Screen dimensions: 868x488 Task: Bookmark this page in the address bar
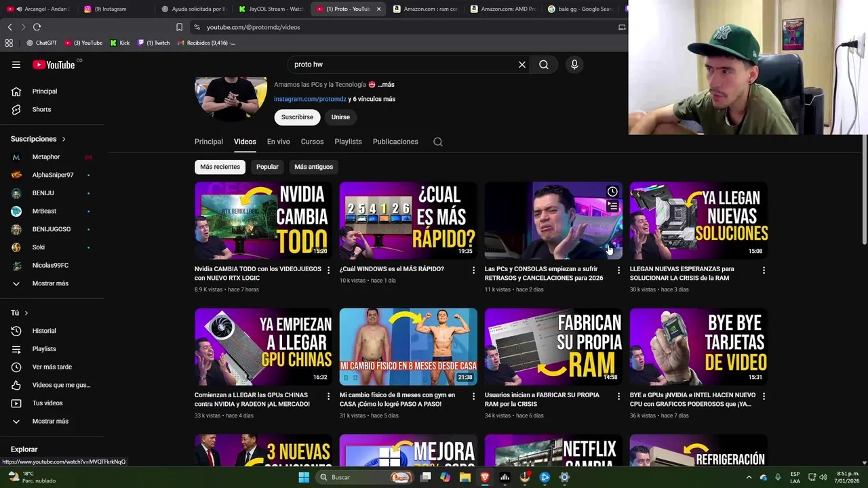[179, 27]
